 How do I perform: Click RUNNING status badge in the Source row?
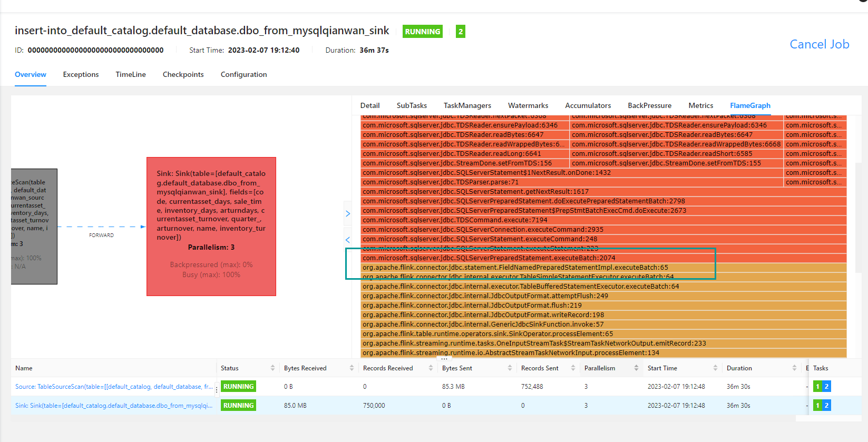click(x=238, y=387)
